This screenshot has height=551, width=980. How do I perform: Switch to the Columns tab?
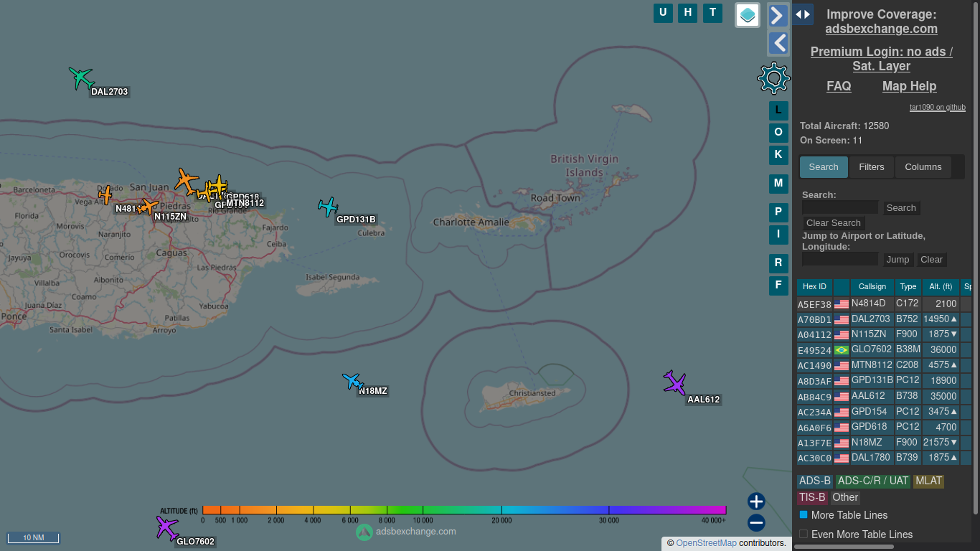pyautogui.click(x=923, y=167)
